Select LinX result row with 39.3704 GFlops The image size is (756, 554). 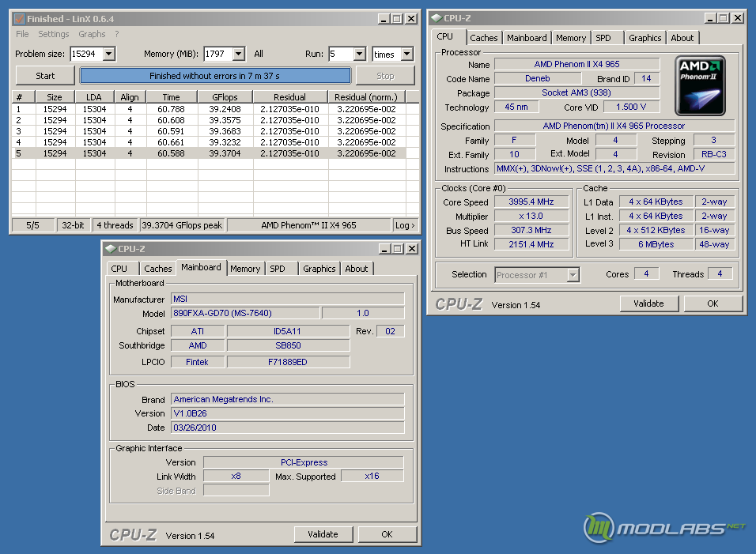[209, 153]
